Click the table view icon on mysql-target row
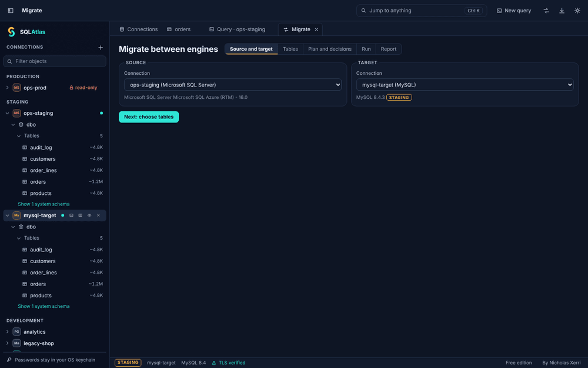 (x=80, y=216)
